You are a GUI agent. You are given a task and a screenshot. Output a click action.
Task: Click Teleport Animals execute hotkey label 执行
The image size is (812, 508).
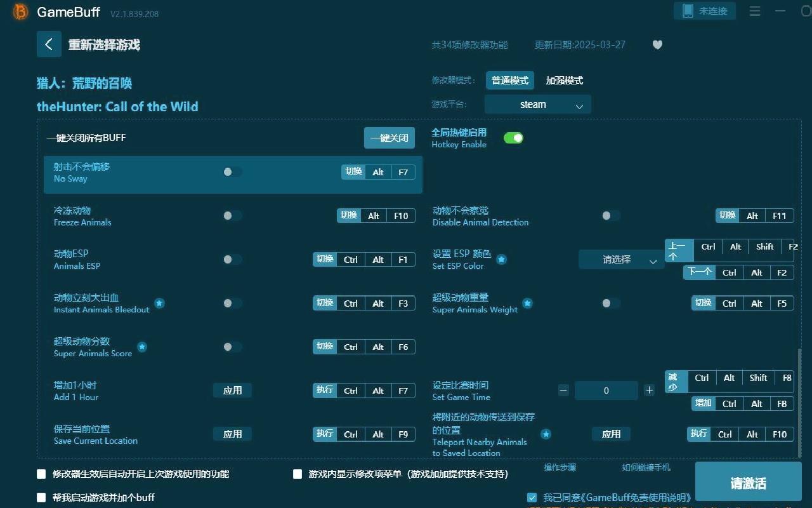pos(699,434)
